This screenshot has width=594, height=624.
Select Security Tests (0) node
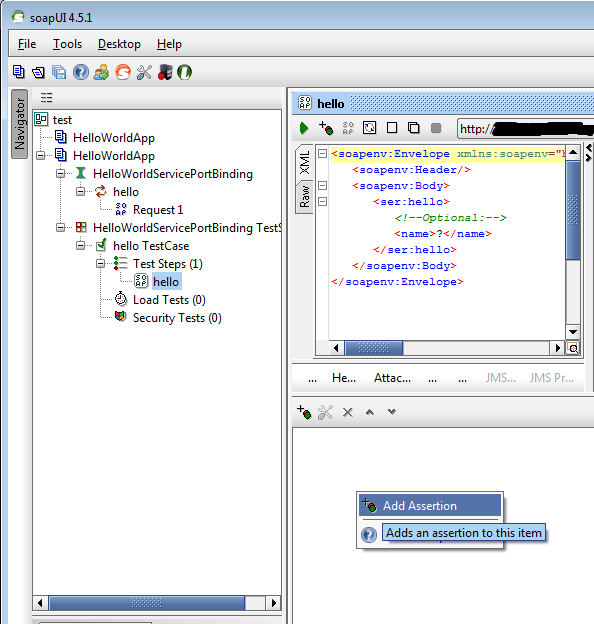(177, 318)
